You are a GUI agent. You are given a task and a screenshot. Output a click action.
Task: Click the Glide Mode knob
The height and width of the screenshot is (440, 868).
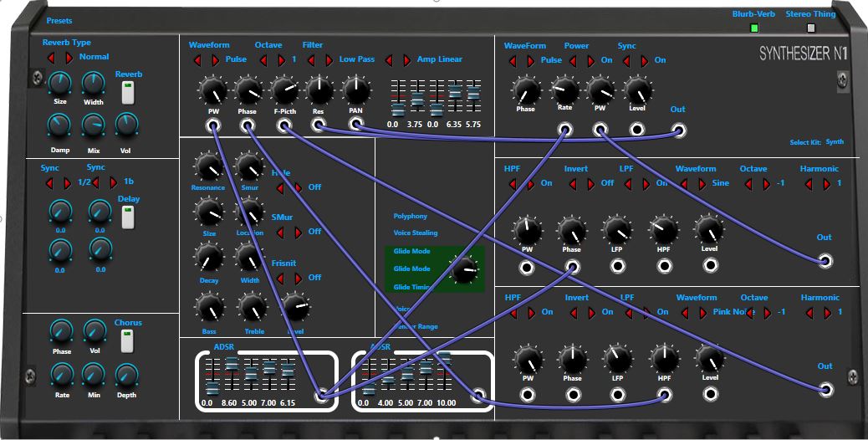tap(462, 269)
